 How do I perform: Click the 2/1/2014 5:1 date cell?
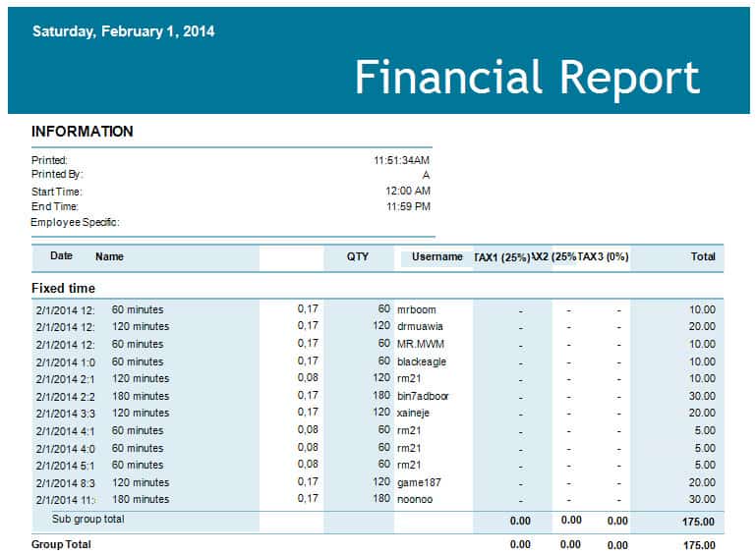pyautogui.click(x=65, y=466)
